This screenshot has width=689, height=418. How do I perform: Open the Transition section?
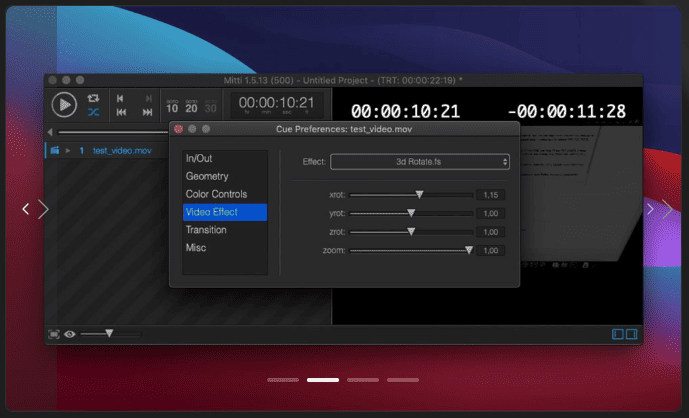(x=225, y=230)
